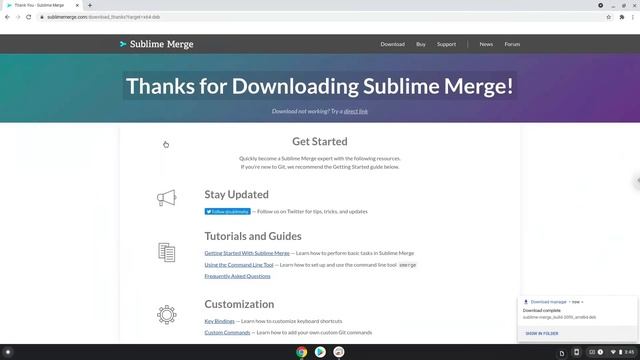Click the gear Customization icon
This screenshot has width=640, height=360.
tap(167, 315)
